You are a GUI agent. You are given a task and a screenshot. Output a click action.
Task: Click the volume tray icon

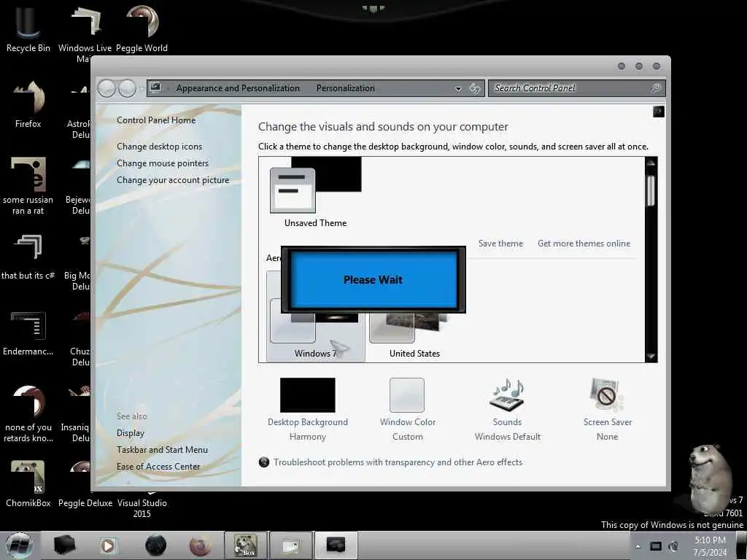[x=673, y=546]
